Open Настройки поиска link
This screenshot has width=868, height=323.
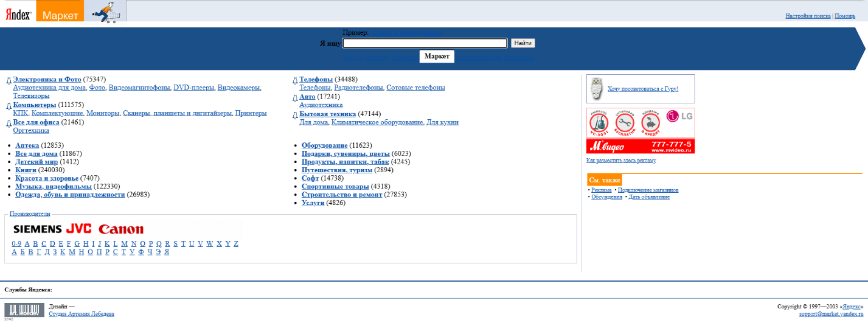tap(808, 16)
